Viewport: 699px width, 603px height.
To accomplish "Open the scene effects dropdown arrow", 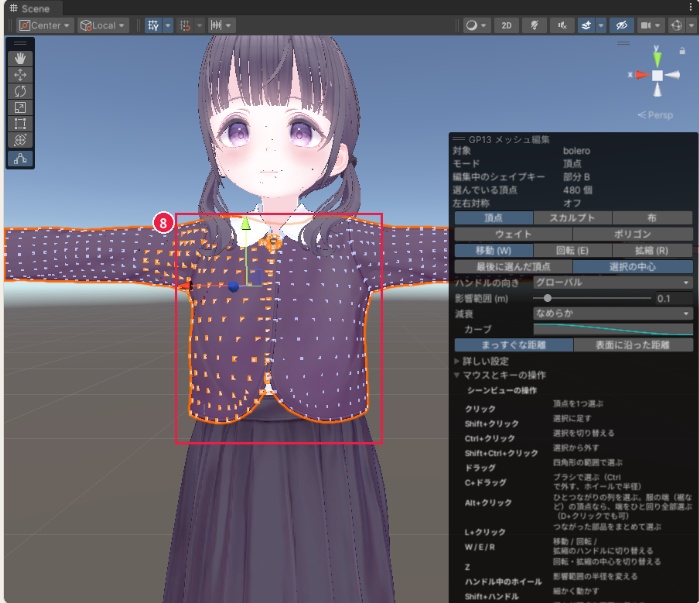I will tap(601, 25).
